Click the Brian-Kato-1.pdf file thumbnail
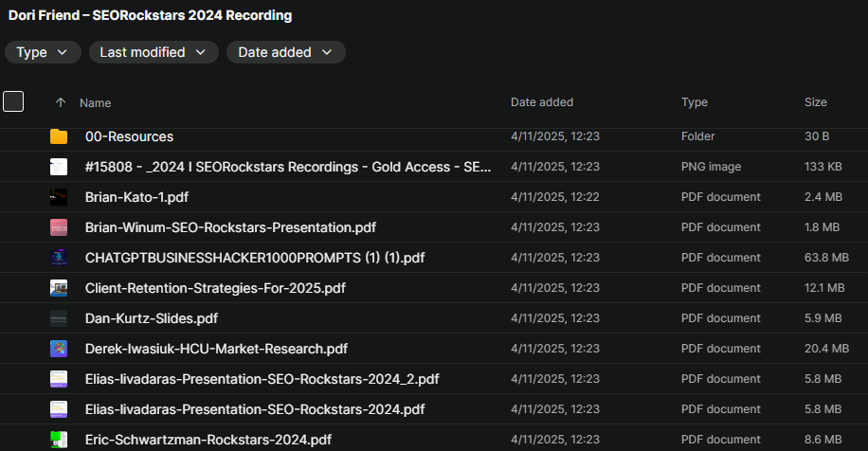Viewport: 868px width, 451px height. [59, 197]
